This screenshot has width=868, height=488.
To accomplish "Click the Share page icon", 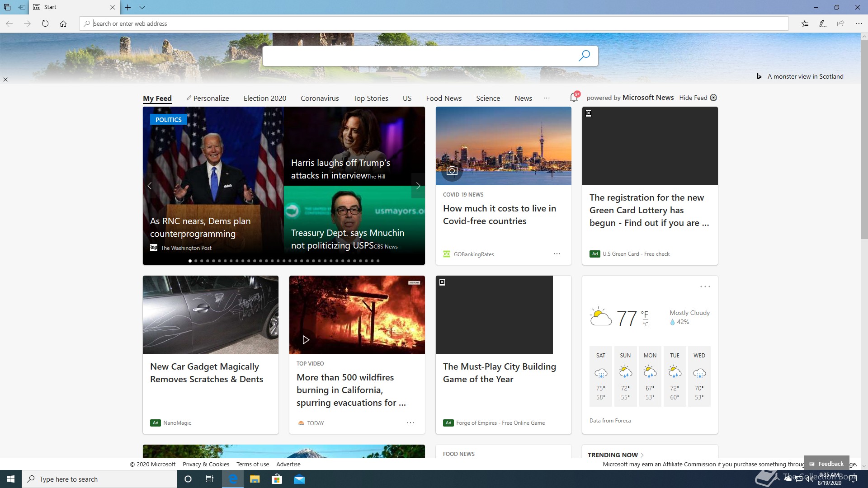I will pyautogui.click(x=840, y=23).
